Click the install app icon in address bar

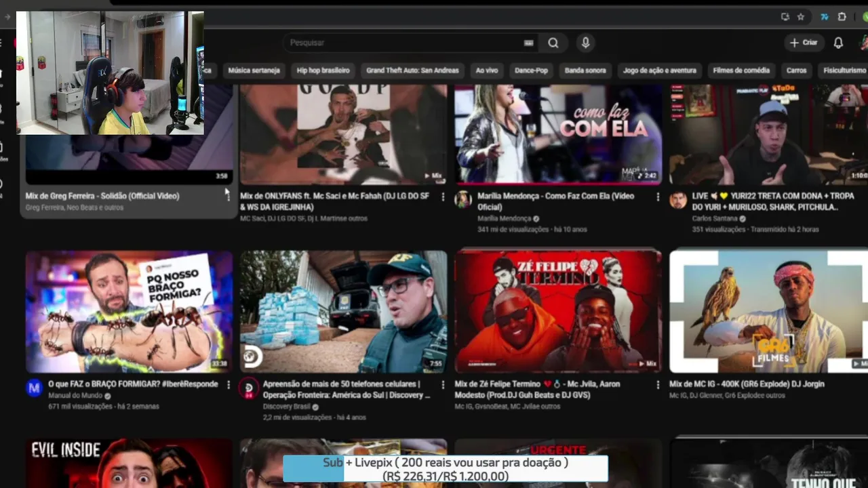click(x=785, y=17)
